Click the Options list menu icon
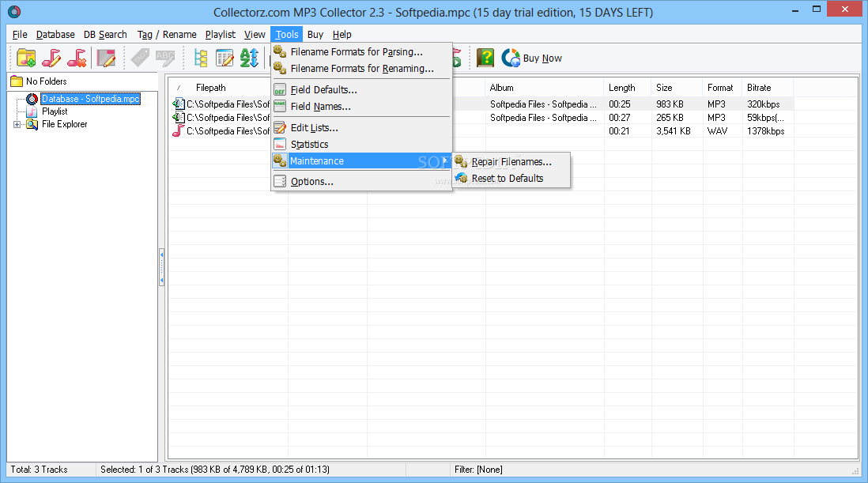Image resolution: width=868 pixels, height=483 pixels. pyautogui.click(x=280, y=182)
